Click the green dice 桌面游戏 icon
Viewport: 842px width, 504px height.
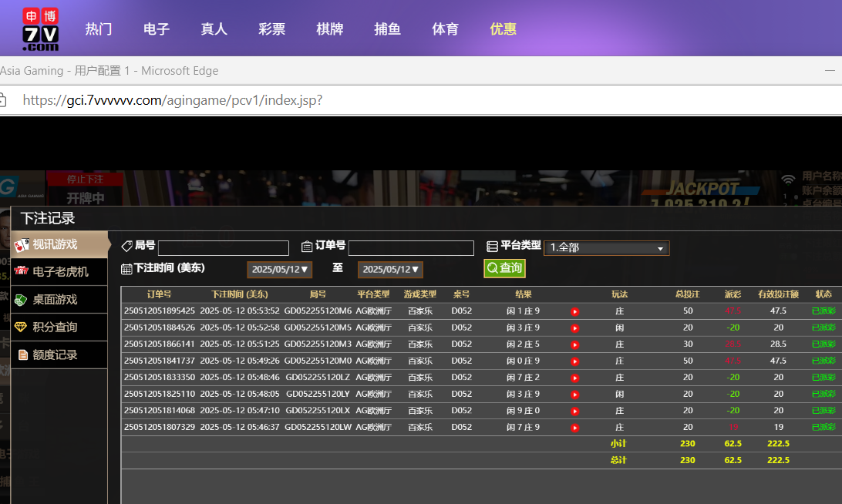(22, 300)
